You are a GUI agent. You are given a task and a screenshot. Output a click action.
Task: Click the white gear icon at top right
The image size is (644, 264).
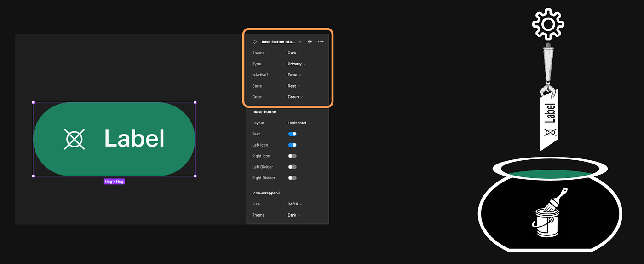tap(548, 23)
